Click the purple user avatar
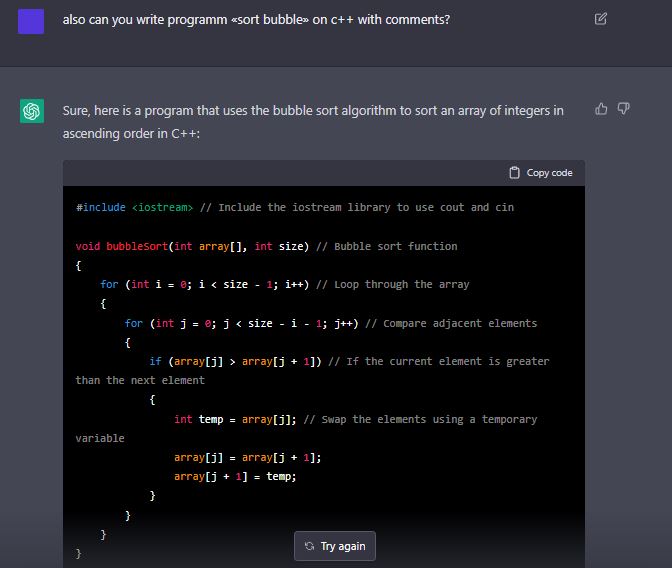 [31, 21]
